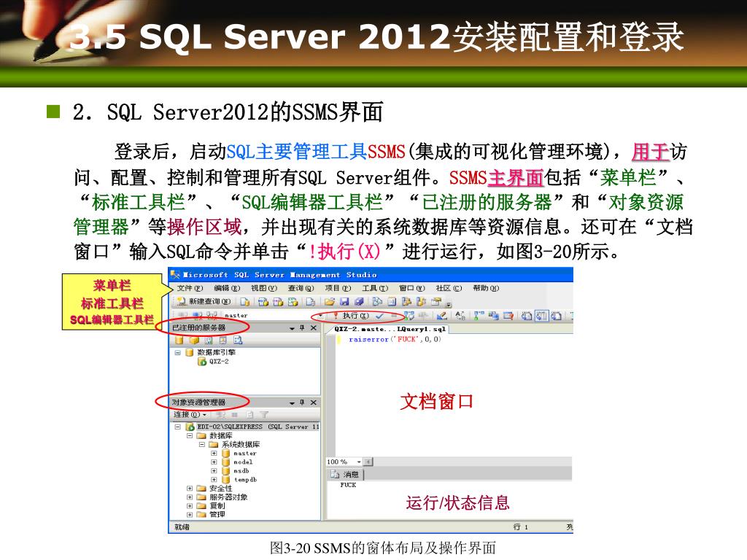Click the yellow cube analysis services icon
Viewport: 747px width, 560px height.
point(194,340)
